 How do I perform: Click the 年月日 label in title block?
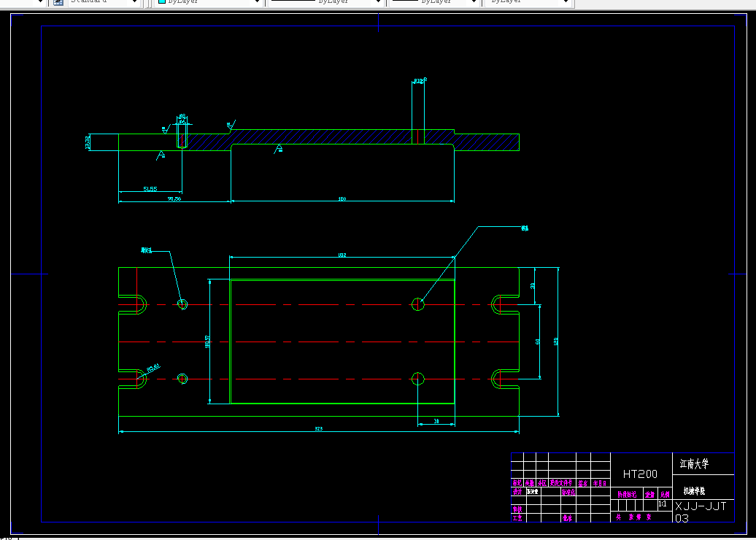coord(601,482)
